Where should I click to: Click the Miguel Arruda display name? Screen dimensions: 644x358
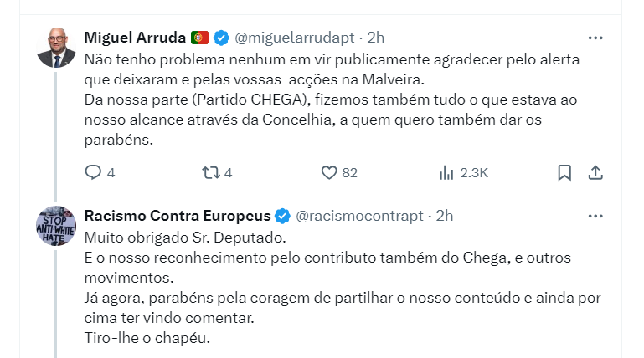pos(134,38)
